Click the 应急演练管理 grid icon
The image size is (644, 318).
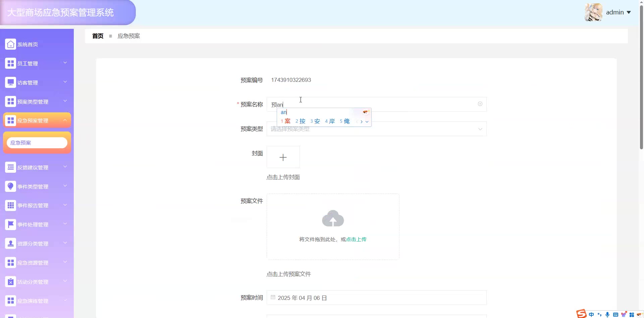[x=10, y=301]
